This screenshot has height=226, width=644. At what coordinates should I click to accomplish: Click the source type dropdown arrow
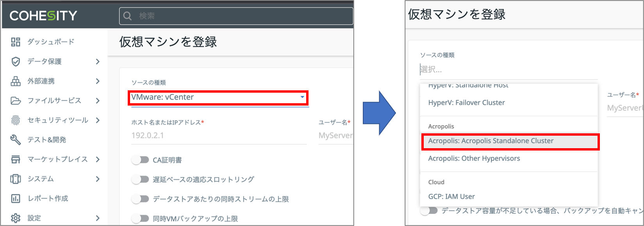pyautogui.click(x=302, y=97)
